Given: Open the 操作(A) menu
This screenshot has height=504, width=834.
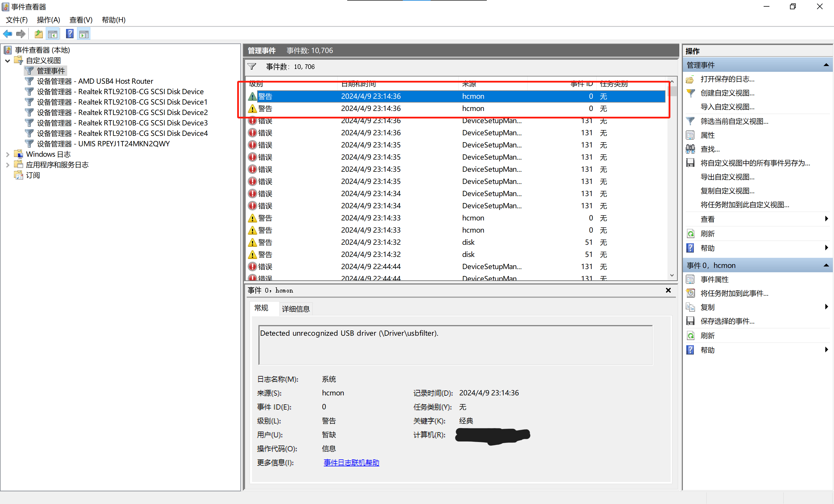Looking at the screenshot, I should pyautogui.click(x=48, y=20).
